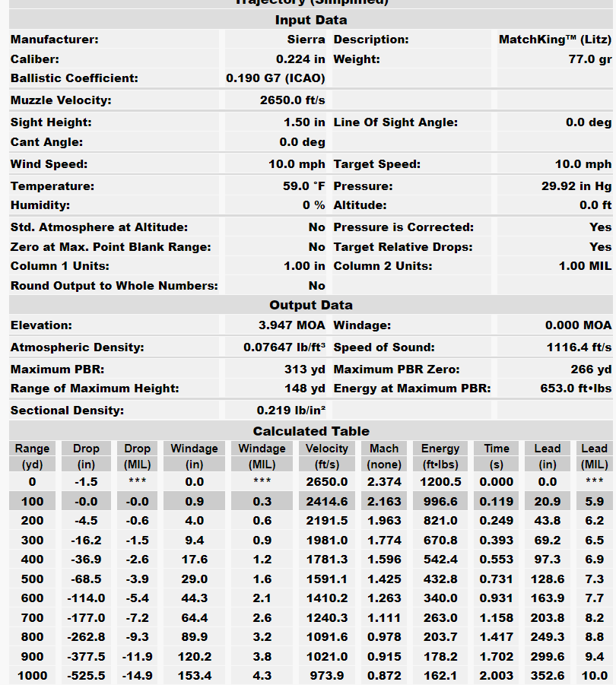Select the velocity cell "973.9"

pyautogui.click(x=327, y=677)
